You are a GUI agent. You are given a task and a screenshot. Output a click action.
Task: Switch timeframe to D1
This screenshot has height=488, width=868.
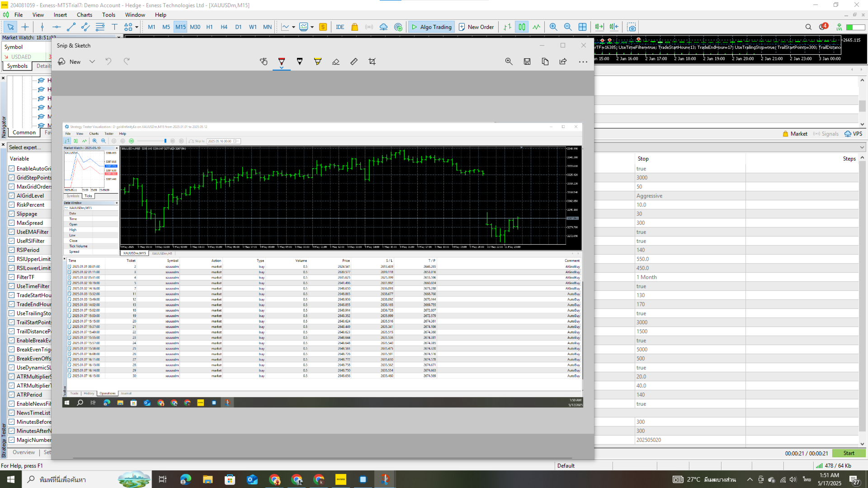tap(238, 27)
